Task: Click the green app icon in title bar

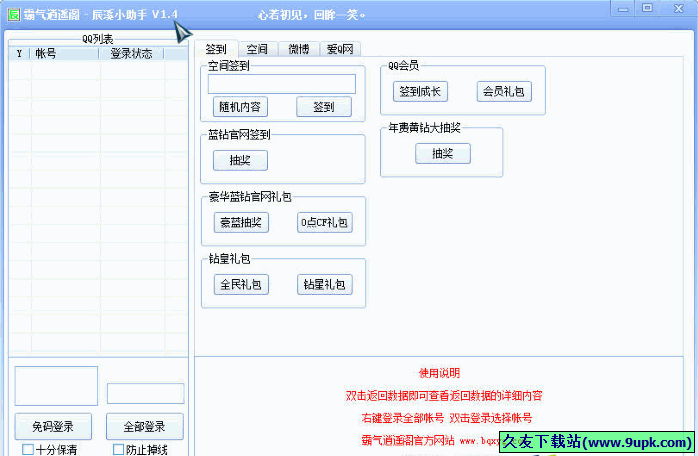Action: (14, 14)
